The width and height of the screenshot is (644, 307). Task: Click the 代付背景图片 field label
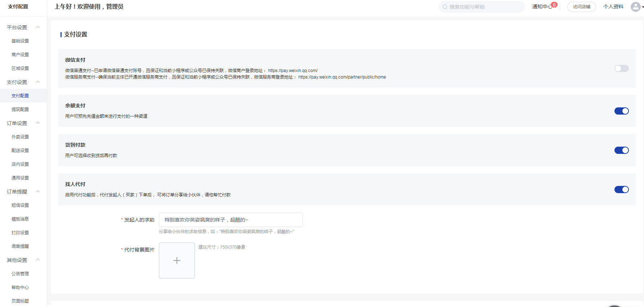pyautogui.click(x=139, y=250)
